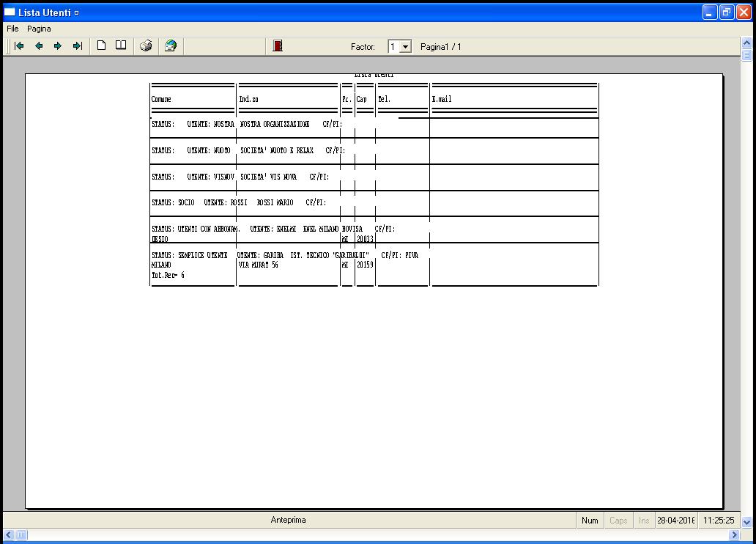The width and height of the screenshot is (756, 544).
Task: Click the "Factor:" label
Action: tap(363, 47)
